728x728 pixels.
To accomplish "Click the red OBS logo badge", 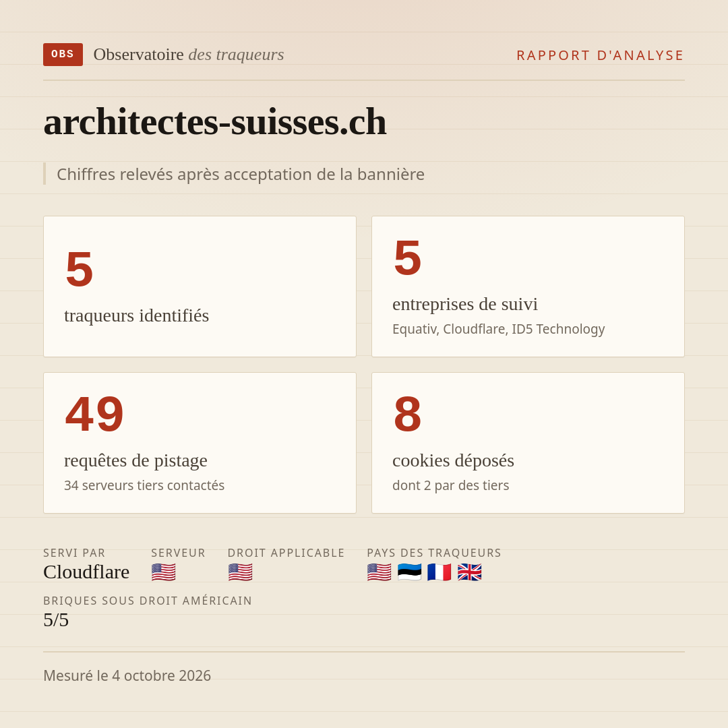I will (63, 55).
